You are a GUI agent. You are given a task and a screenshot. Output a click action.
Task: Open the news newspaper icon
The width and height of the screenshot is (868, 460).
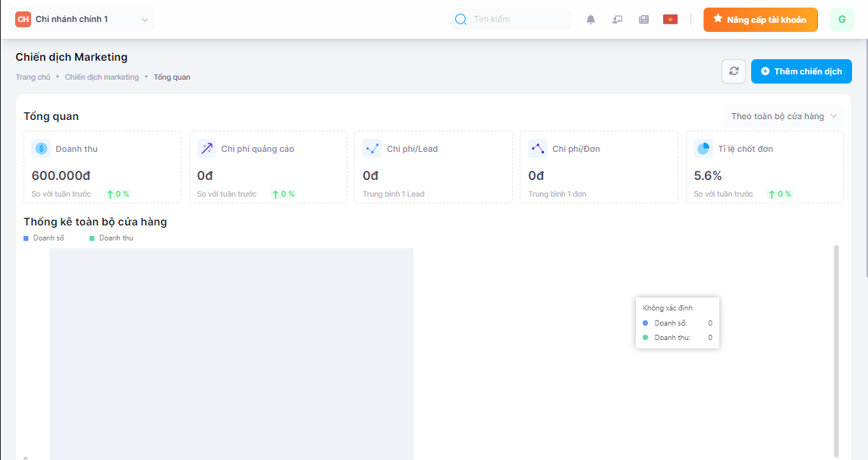(x=644, y=20)
